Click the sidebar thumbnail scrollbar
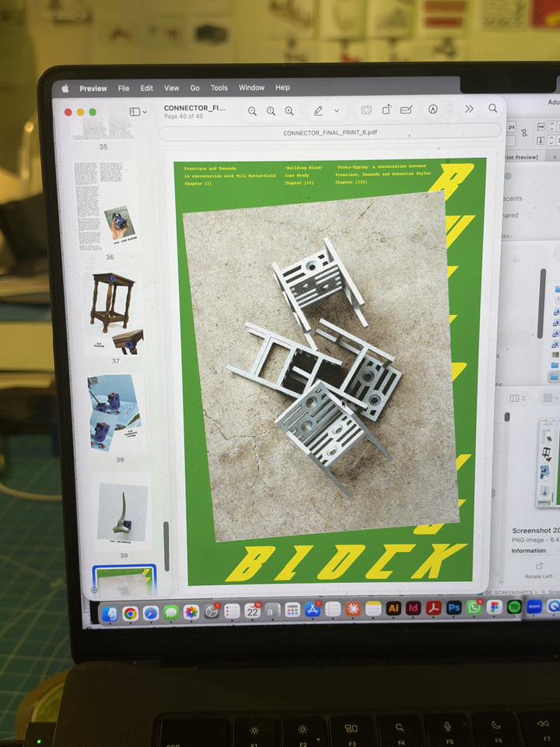The width and height of the screenshot is (560, 747). click(x=166, y=546)
